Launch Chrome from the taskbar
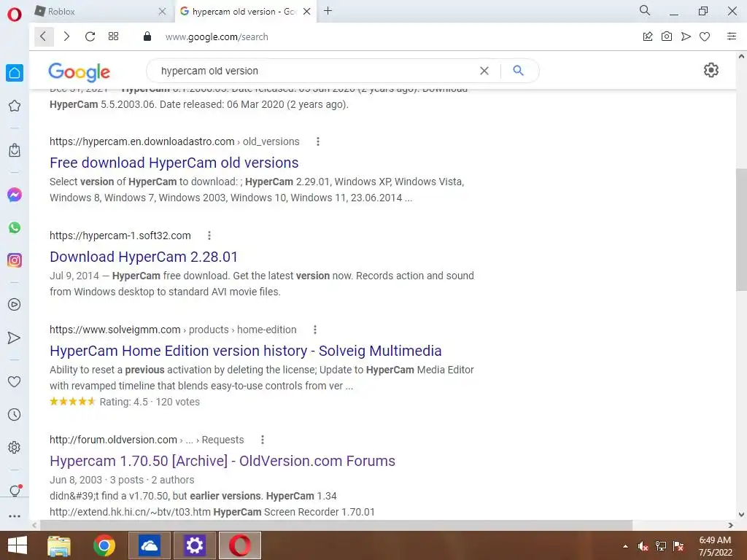747x560 pixels. [x=104, y=545]
